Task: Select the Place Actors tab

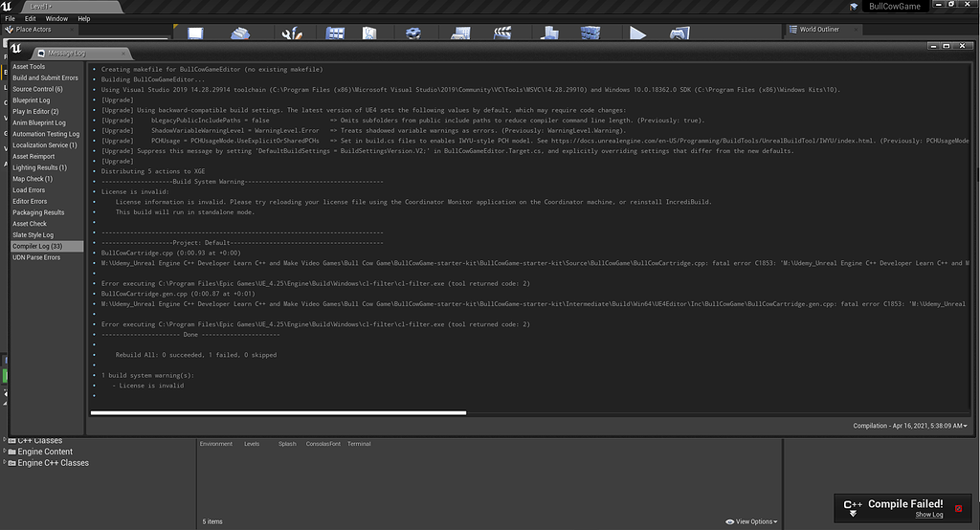Action: [38, 30]
